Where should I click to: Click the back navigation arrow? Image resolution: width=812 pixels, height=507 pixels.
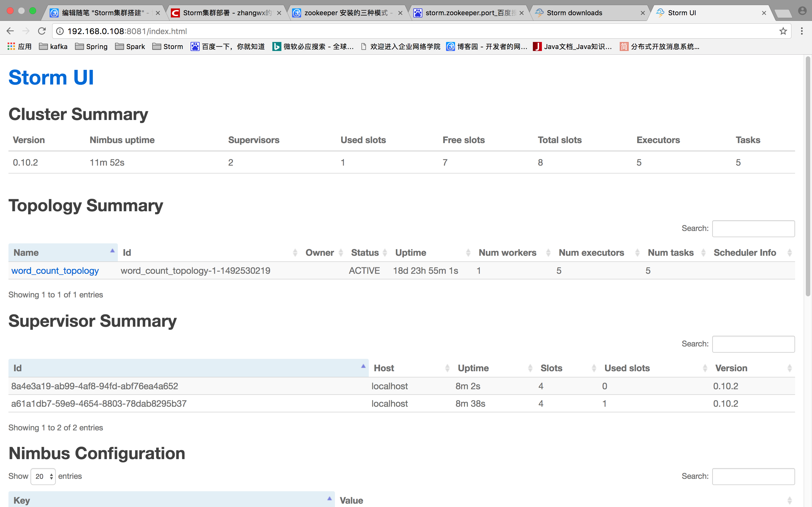(x=10, y=31)
